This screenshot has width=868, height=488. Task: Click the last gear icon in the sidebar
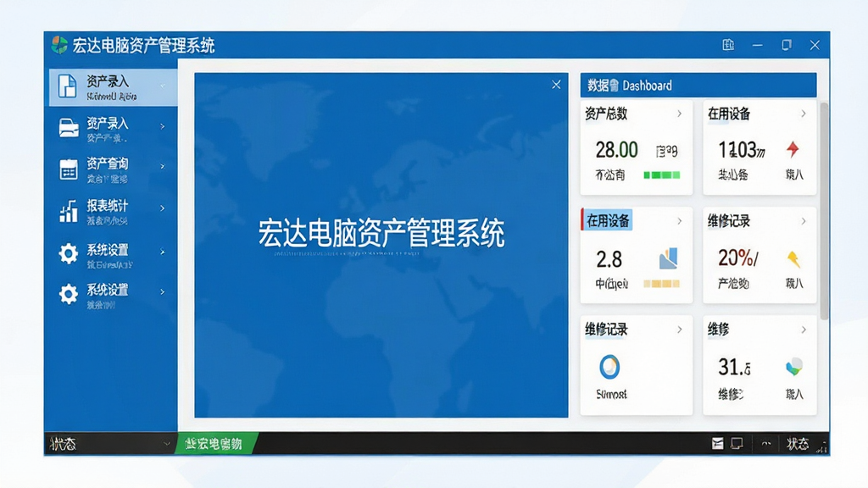tap(69, 294)
